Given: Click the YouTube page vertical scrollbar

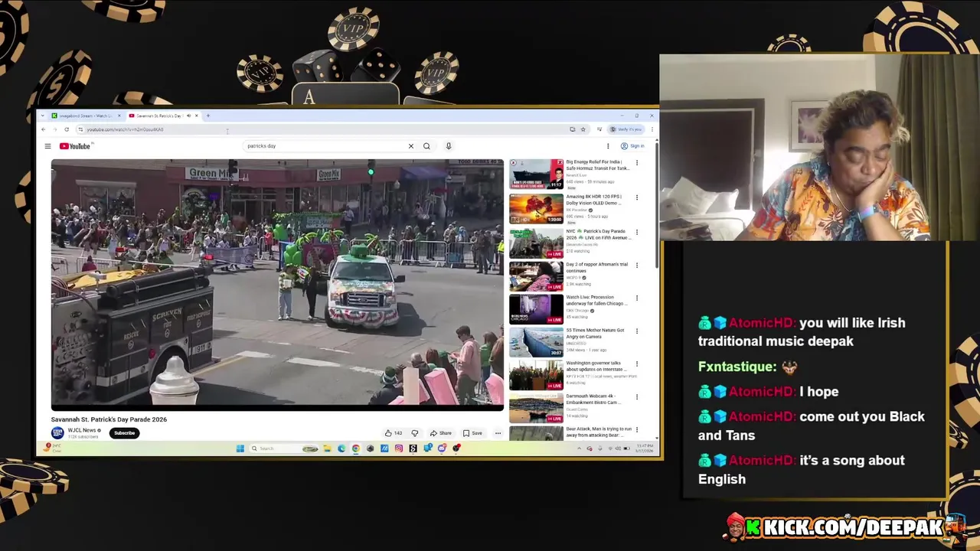Looking at the screenshot, I should [x=656, y=205].
